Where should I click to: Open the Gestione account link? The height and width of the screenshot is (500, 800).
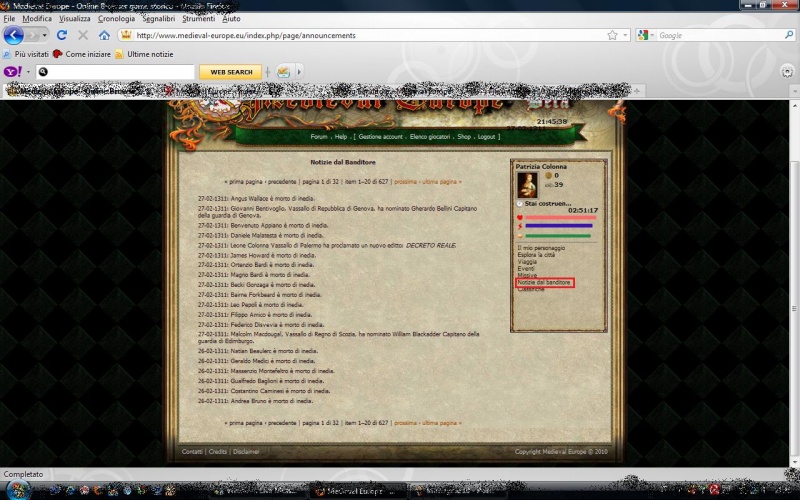(x=380, y=136)
